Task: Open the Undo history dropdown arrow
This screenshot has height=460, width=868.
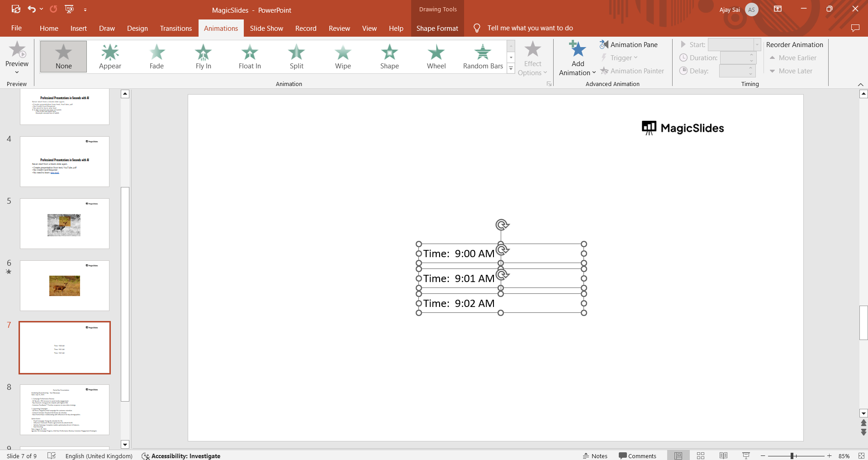Action: (41, 9)
